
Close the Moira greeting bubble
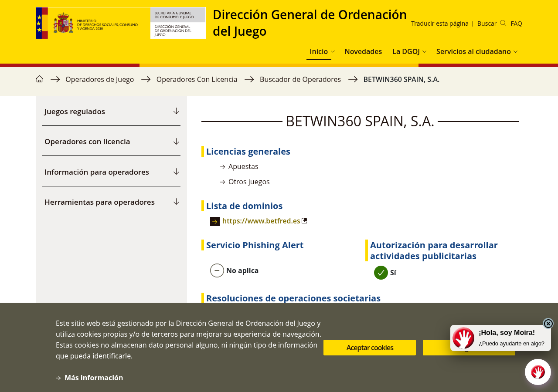pyautogui.click(x=548, y=324)
